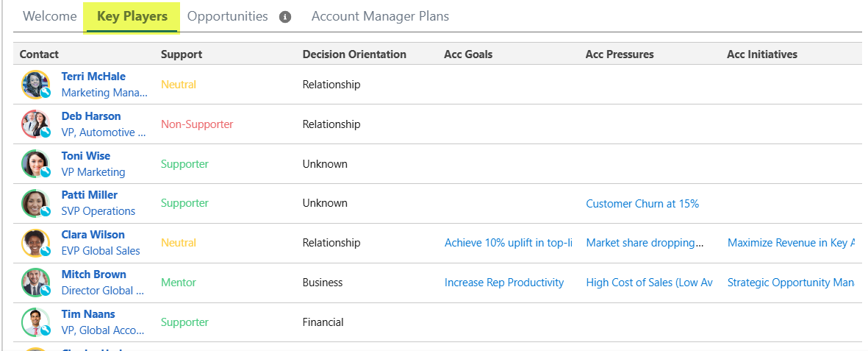Click the badge icon on Clara Wilson's avatar

point(45,252)
